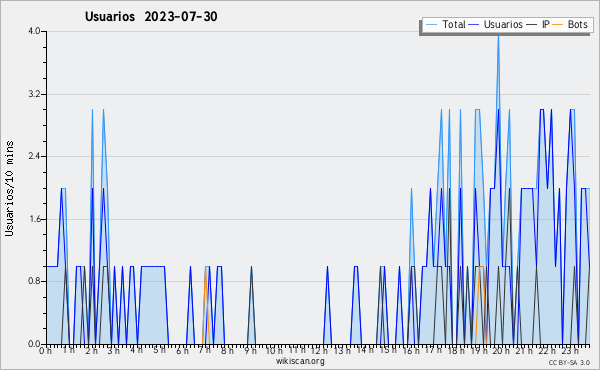Click the y-axis label '0.8'
Screen dimensions: 600x370
tap(34, 282)
